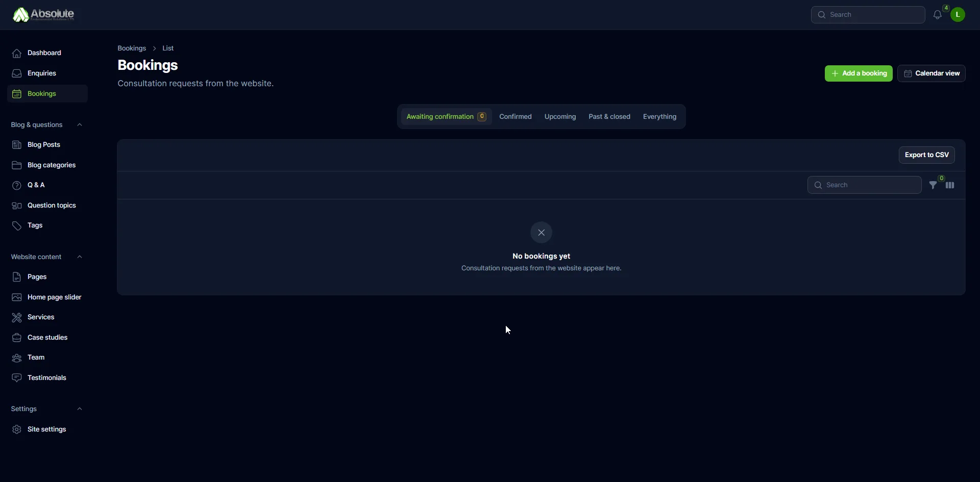980x482 pixels.
Task: Click the Site settings gear icon
Action: pyautogui.click(x=17, y=429)
